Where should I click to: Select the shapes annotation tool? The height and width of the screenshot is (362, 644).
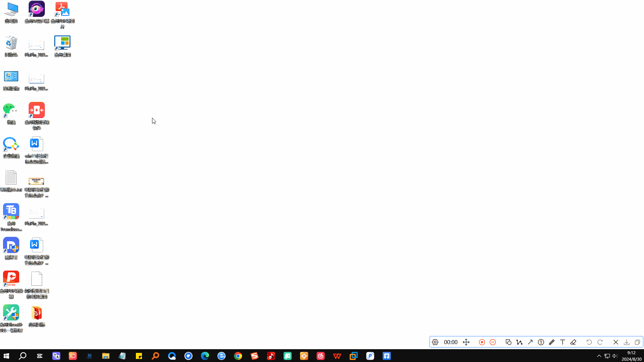point(508,342)
